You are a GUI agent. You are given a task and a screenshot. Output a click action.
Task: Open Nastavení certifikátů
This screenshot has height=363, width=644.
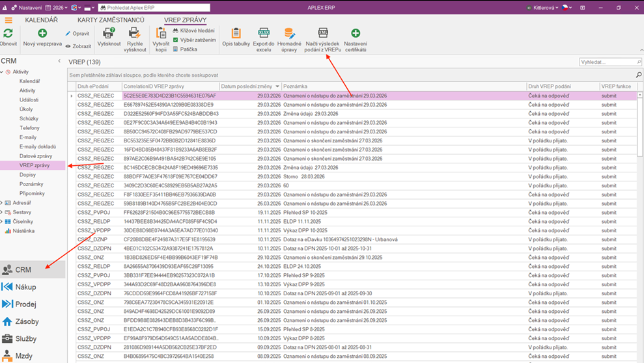point(356,33)
